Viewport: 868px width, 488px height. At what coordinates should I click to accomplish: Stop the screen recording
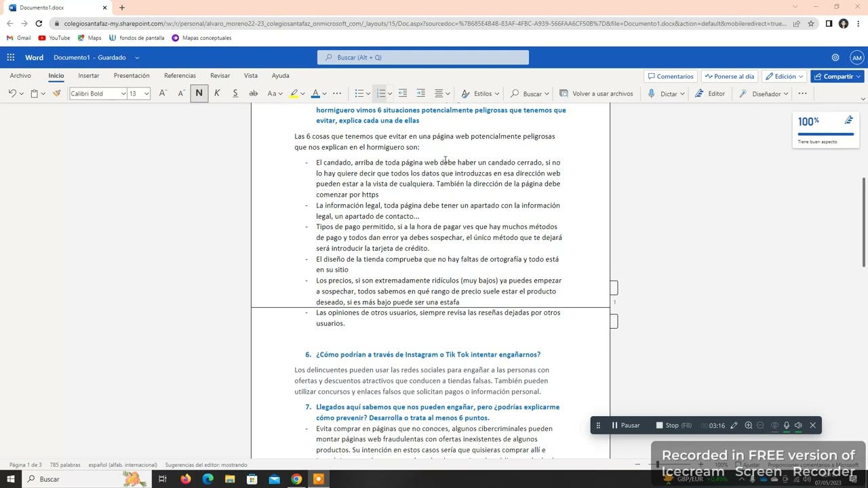(673, 426)
